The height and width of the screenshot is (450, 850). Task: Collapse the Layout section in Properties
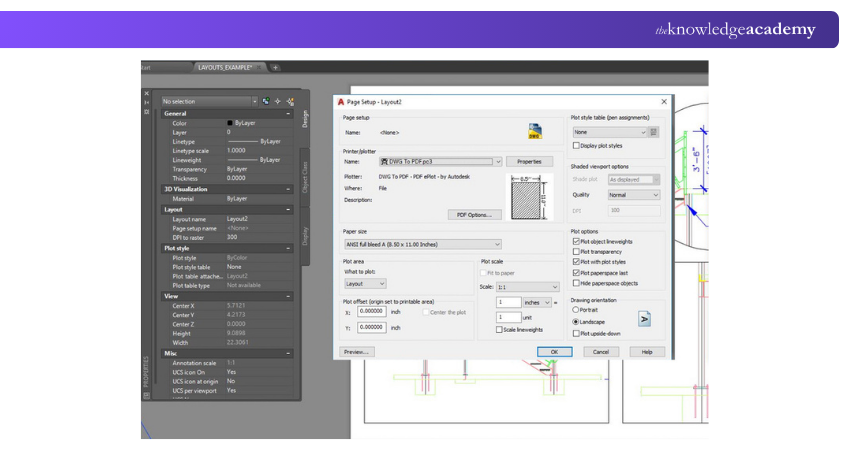(x=288, y=209)
